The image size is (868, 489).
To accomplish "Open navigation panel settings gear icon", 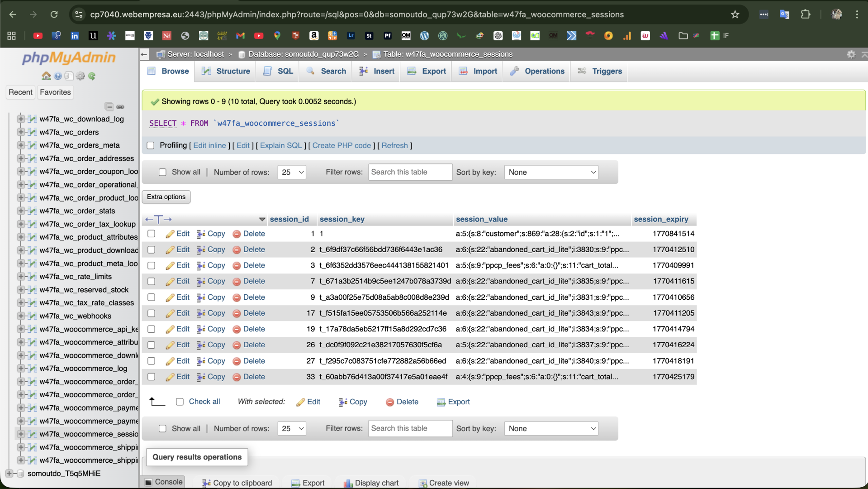I will pyautogui.click(x=81, y=76).
